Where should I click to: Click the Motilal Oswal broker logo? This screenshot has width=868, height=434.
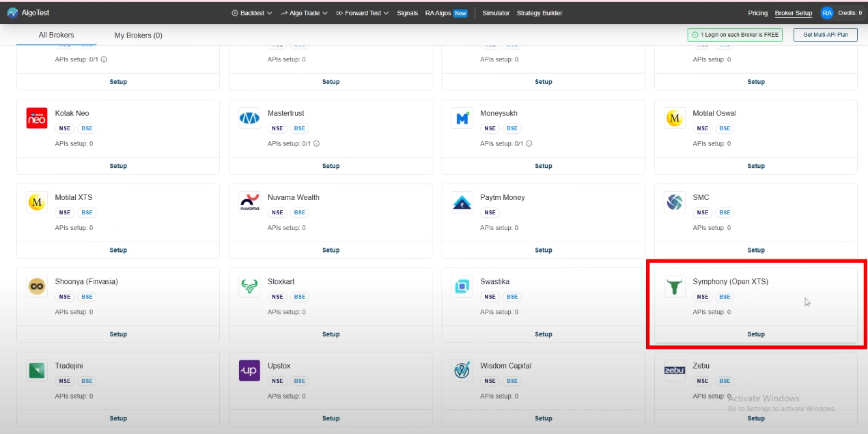click(675, 118)
